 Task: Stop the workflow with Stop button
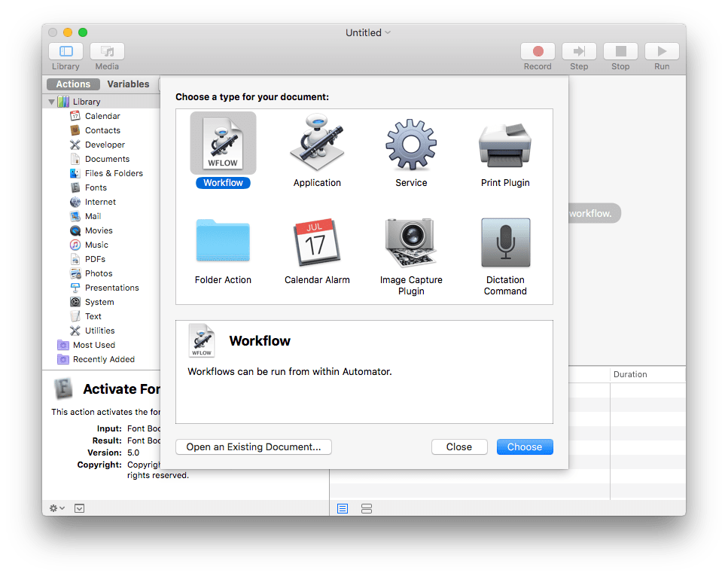pos(620,51)
